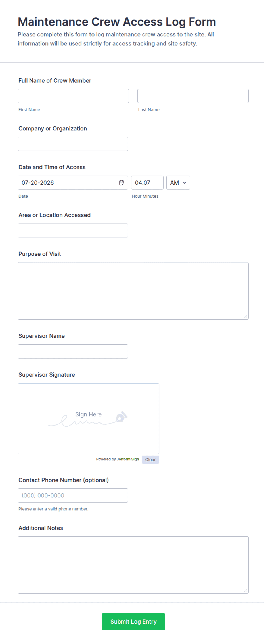Submit the log entry

coord(133,622)
